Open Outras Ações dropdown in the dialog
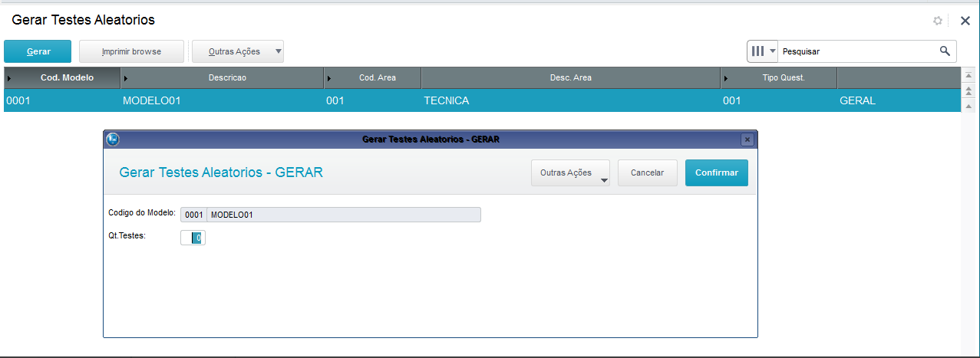This screenshot has width=980, height=358. (x=570, y=172)
